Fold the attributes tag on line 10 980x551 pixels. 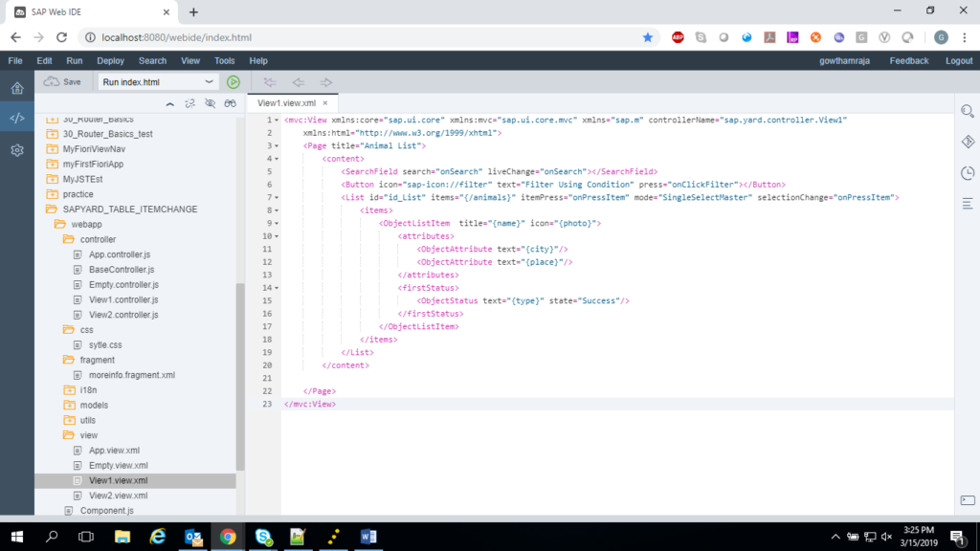click(x=277, y=236)
